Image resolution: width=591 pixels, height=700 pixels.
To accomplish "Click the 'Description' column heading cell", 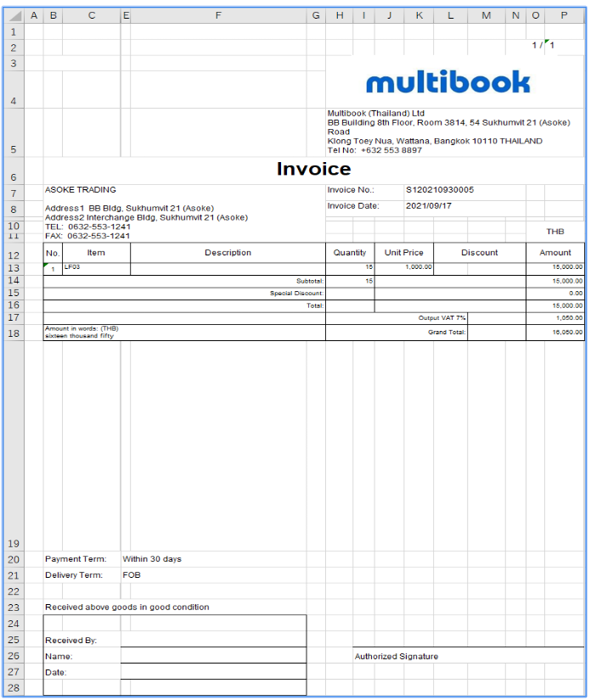I will tap(228, 253).
